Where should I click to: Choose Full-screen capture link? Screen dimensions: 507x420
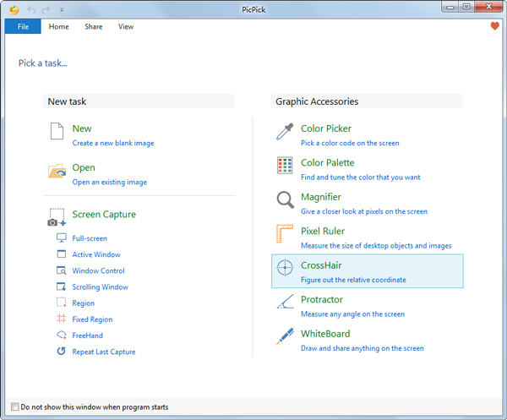(x=90, y=238)
